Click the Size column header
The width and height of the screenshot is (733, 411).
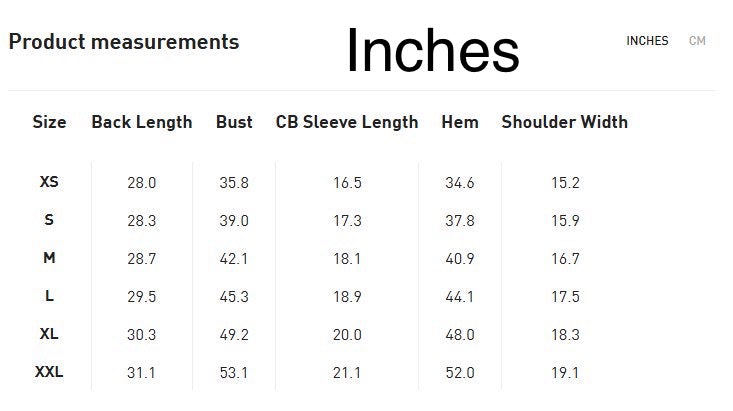click(x=49, y=122)
